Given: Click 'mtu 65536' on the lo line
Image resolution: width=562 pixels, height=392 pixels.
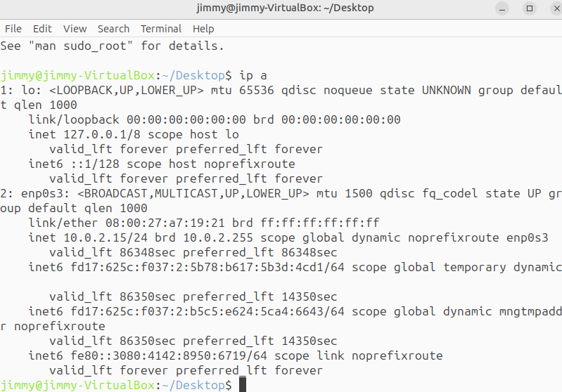Looking at the screenshot, I should (x=242, y=90).
